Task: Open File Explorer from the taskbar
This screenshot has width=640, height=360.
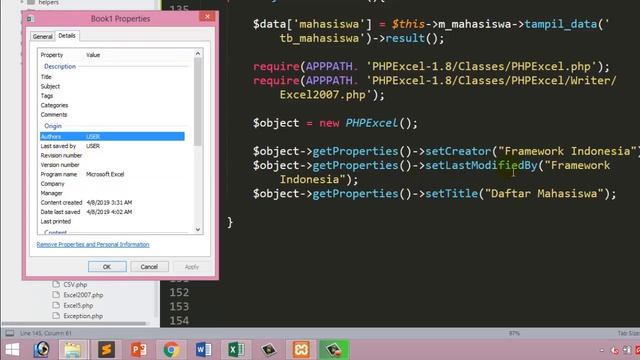Action: [x=73, y=350]
